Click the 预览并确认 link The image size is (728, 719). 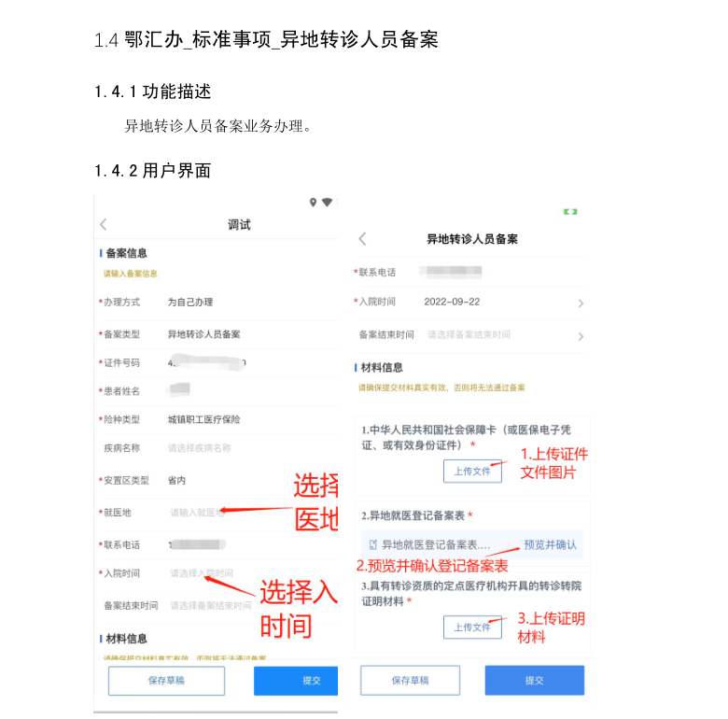click(550, 544)
